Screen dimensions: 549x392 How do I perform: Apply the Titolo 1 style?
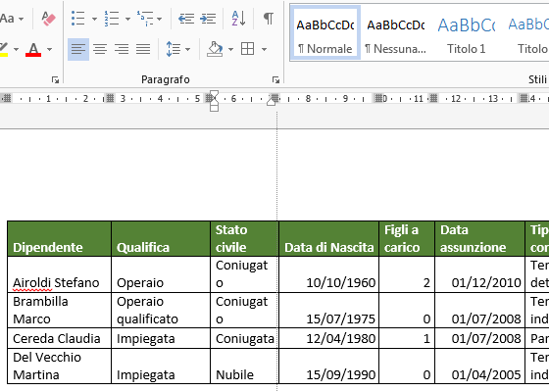coord(467,32)
